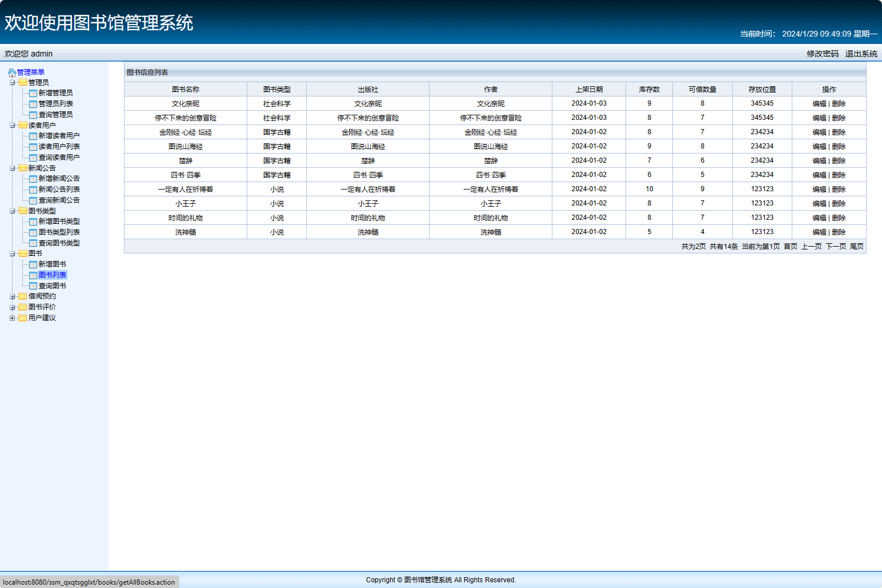Click the page icon beside 新增图书类型

click(33, 221)
